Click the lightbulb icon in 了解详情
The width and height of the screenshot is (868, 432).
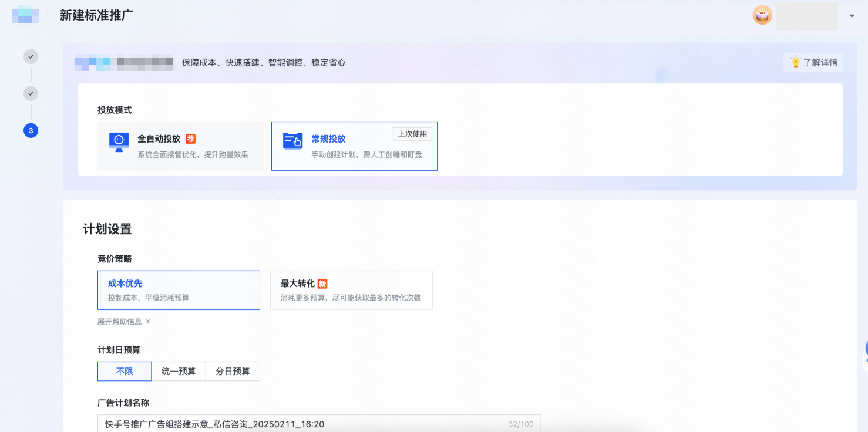click(796, 62)
